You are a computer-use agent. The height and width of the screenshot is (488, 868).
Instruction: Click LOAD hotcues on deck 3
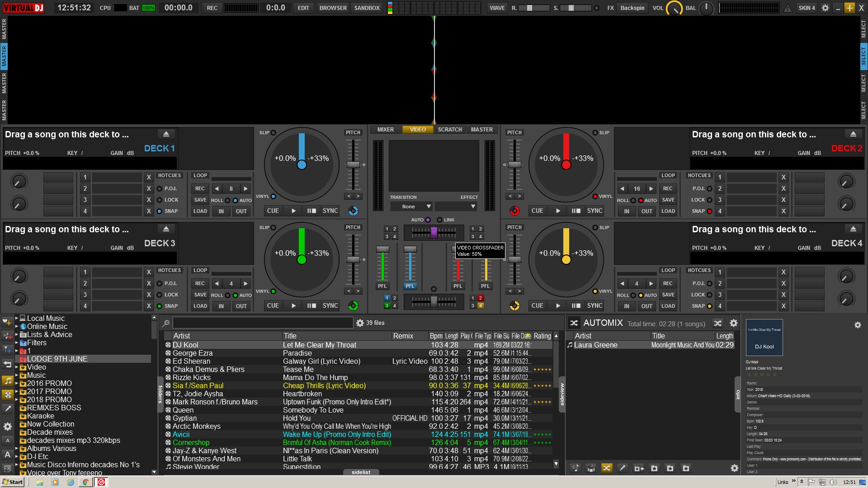tap(200, 306)
